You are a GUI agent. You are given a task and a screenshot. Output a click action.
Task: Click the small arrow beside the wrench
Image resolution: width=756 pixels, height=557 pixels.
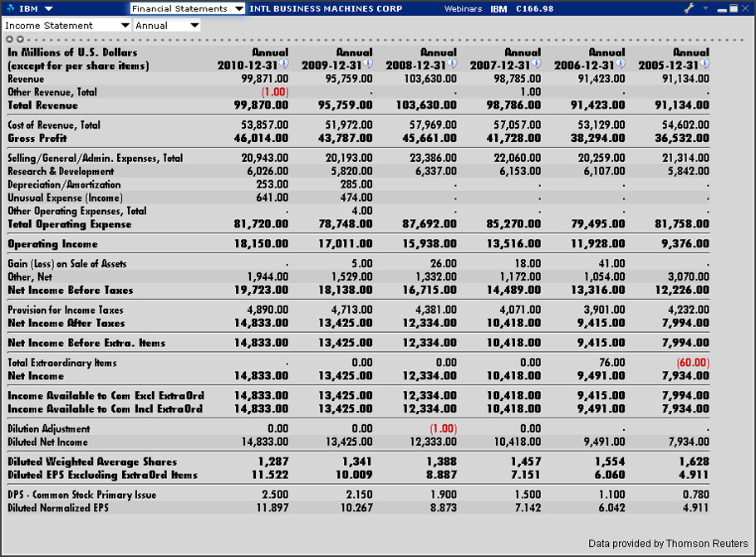(x=706, y=8)
